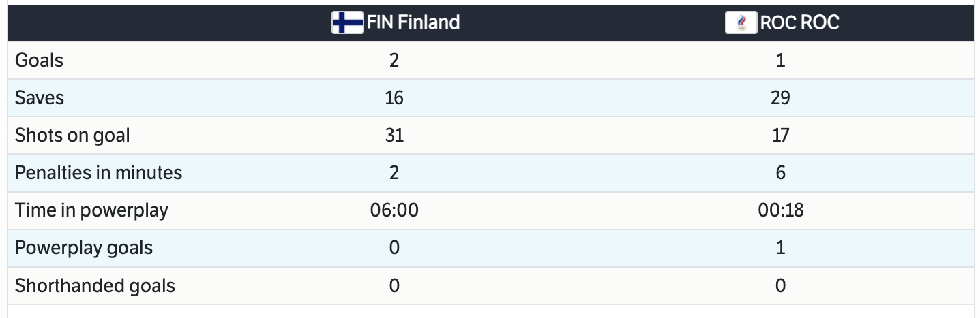Click the Goals row label

click(39, 61)
